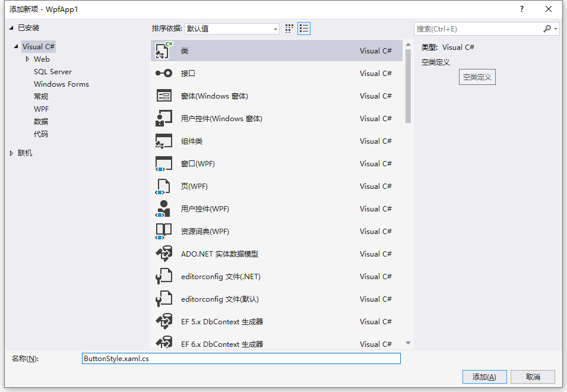The image size is (567, 392).
Task: Select the editorconfig 文件(.NET) icon
Action: [x=164, y=277]
